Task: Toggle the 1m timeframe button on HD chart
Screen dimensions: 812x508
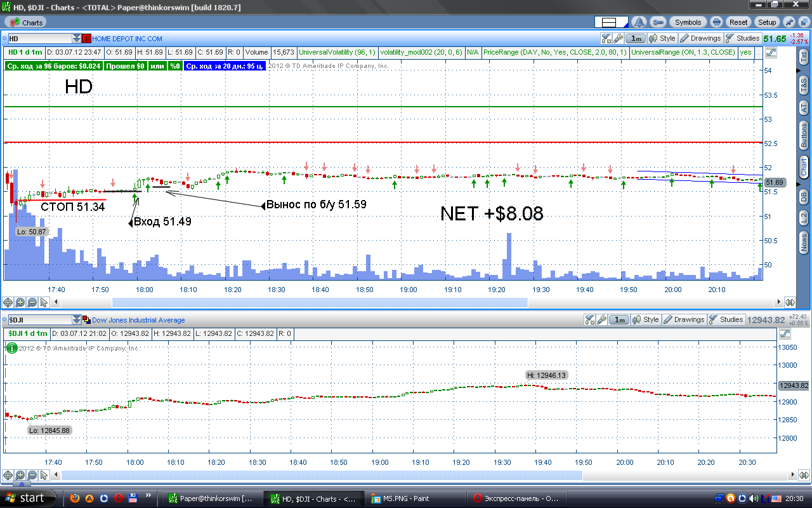Action: 636,39
